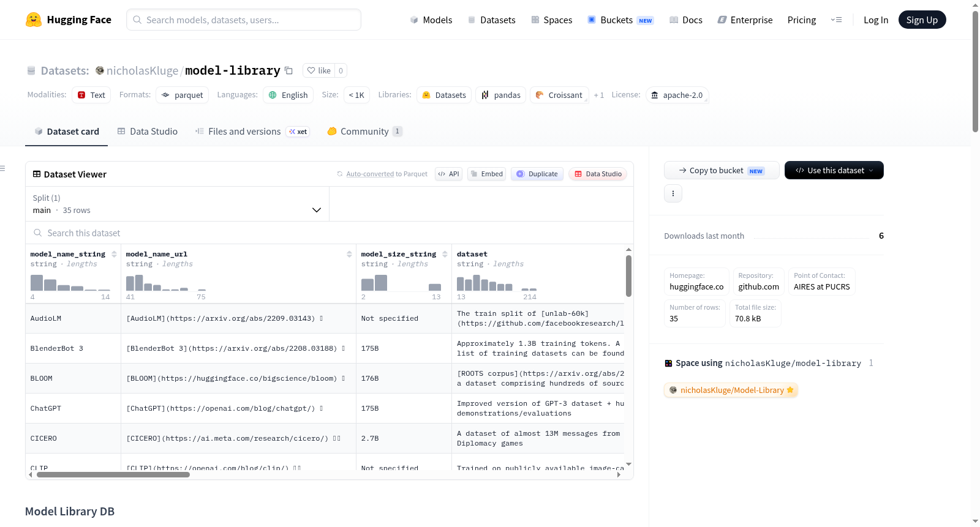Filter by the parquet format tag

click(x=183, y=95)
